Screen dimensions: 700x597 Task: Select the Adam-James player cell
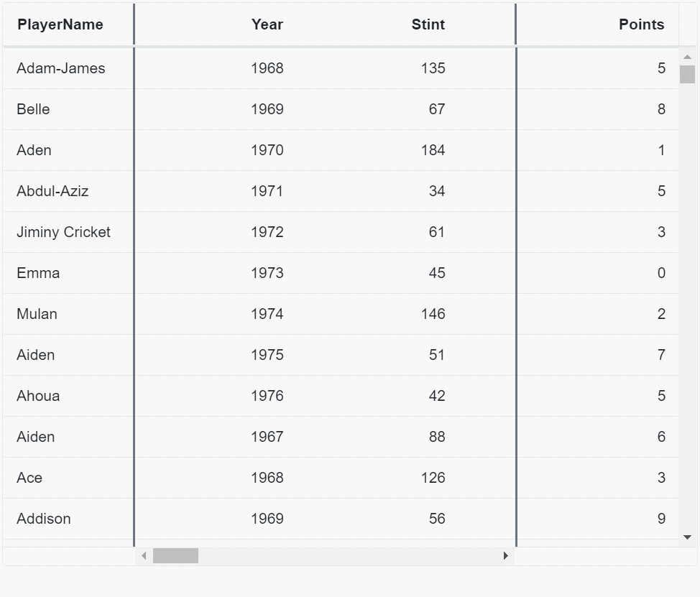[61, 68]
